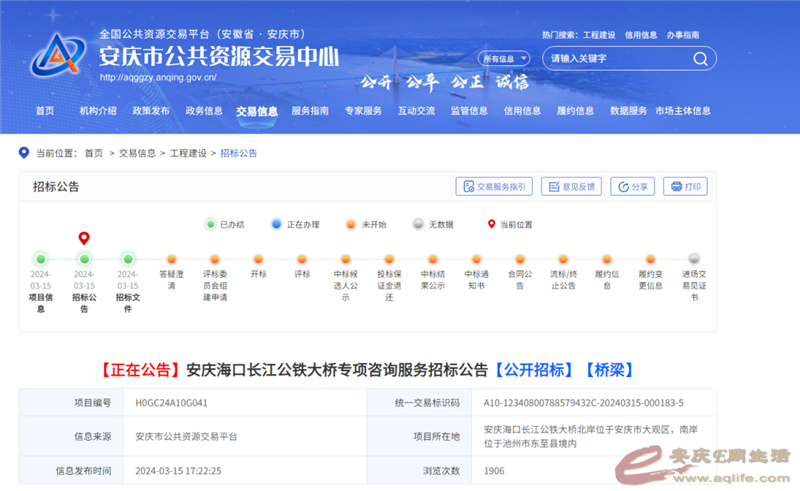Click the search magnifier icon
800x491 pixels.
click(x=700, y=59)
